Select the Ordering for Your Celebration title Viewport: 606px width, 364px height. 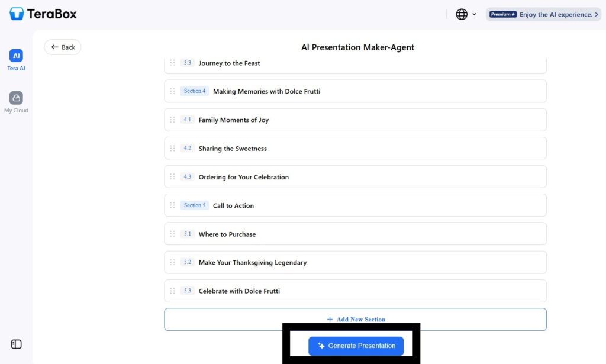(243, 177)
